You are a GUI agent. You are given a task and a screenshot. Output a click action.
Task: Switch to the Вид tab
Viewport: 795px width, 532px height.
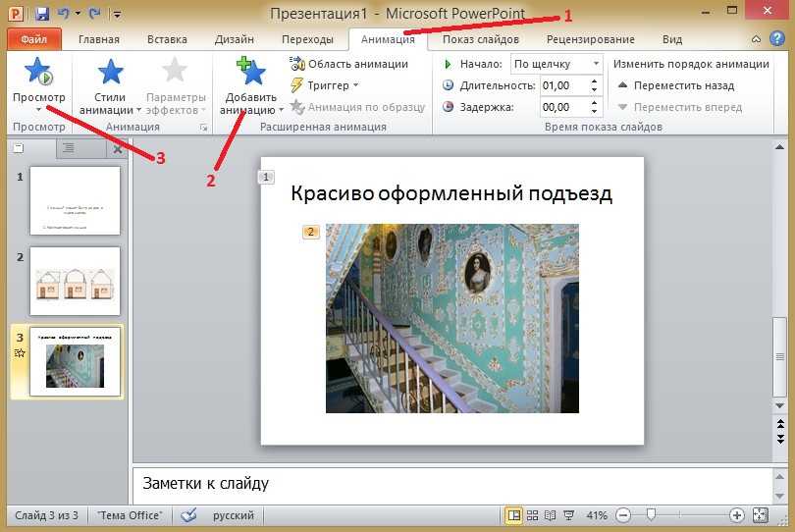tap(671, 39)
